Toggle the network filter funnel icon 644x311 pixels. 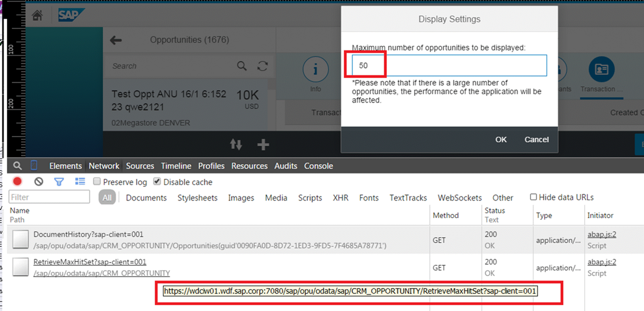(x=59, y=182)
